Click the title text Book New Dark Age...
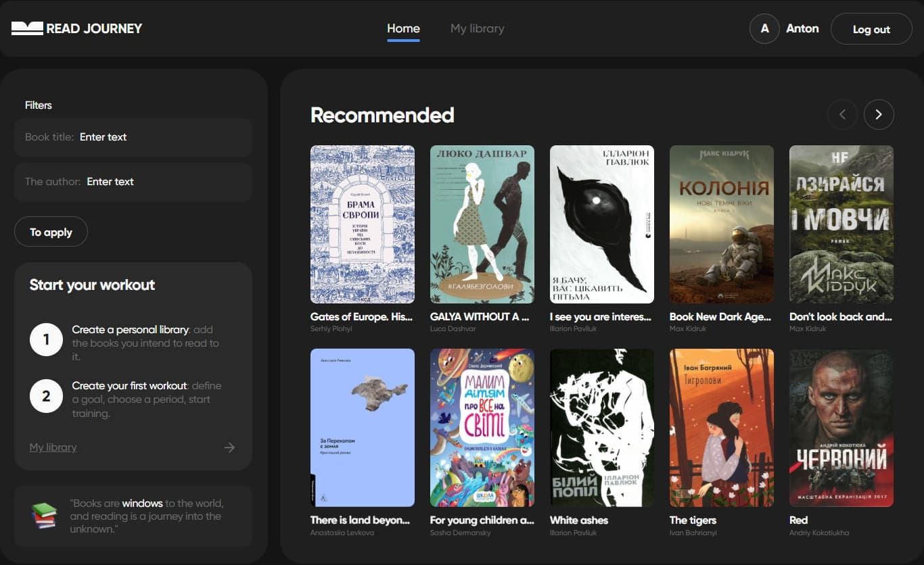Image resolution: width=924 pixels, height=565 pixels. click(x=721, y=316)
